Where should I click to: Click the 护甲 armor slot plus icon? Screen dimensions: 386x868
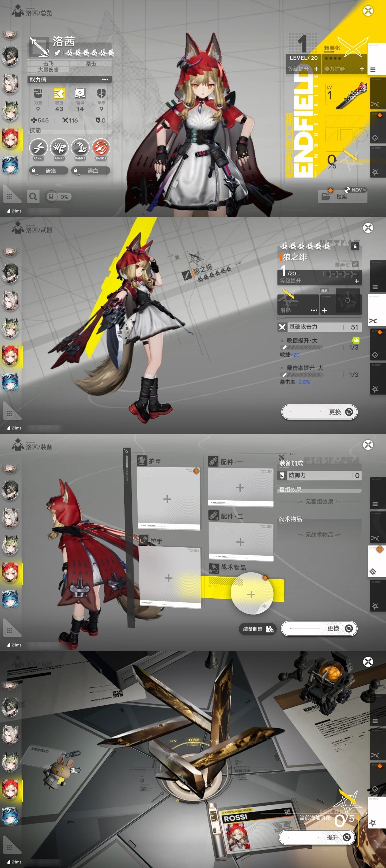167,499
